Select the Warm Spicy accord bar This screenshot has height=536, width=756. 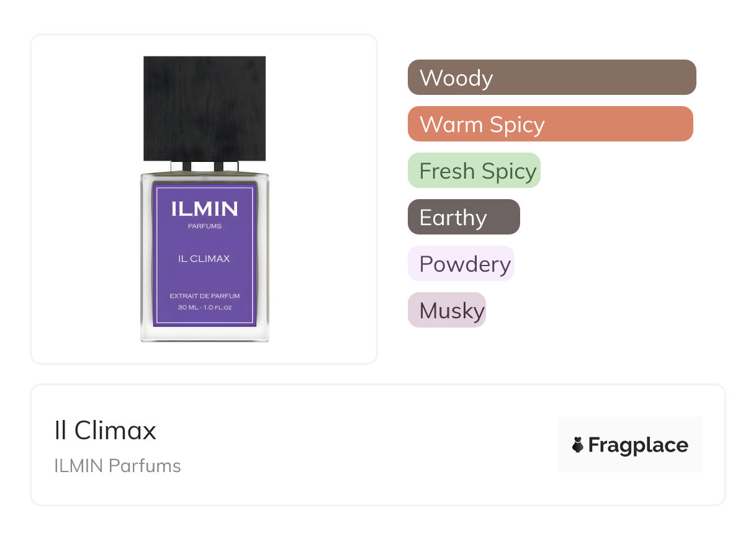pyautogui.click(x=550, y=124)
